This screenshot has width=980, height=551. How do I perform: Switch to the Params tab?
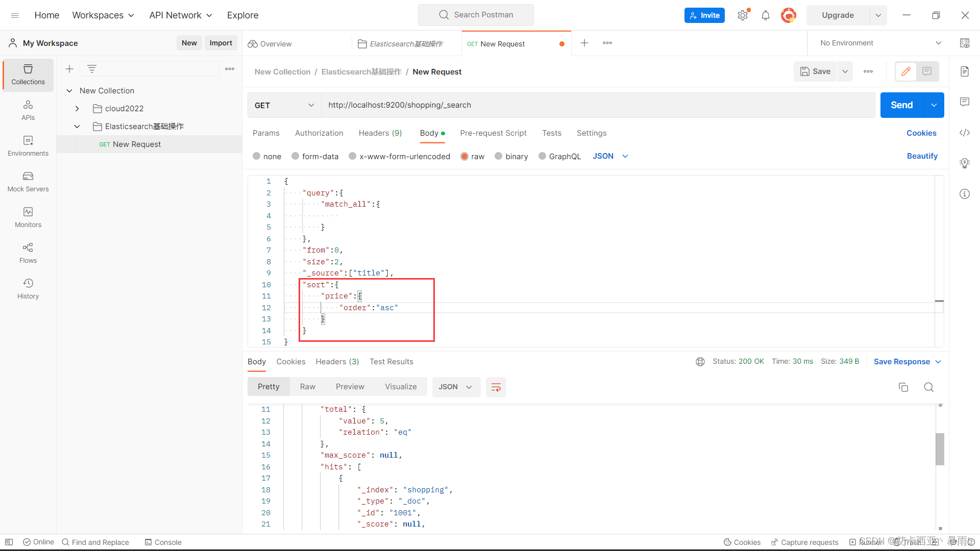[266, 133]
